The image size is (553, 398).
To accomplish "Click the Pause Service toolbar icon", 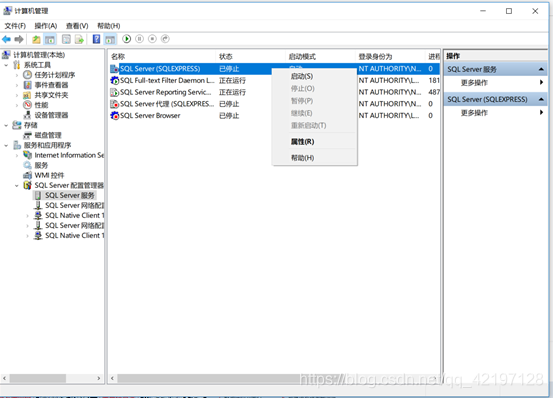I will click(x=140, y=39).
